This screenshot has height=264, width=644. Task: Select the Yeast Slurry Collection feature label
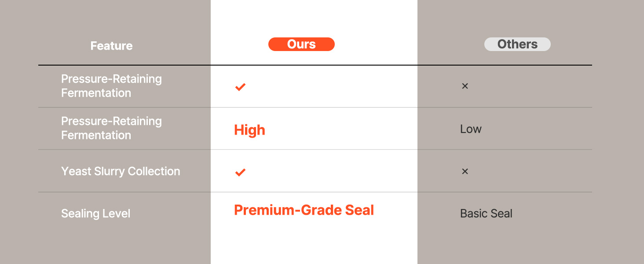click(x=121, y=171)
